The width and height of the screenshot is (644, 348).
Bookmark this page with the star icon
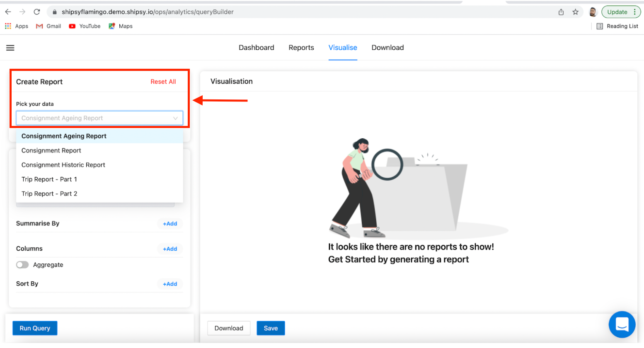[575, 12]
